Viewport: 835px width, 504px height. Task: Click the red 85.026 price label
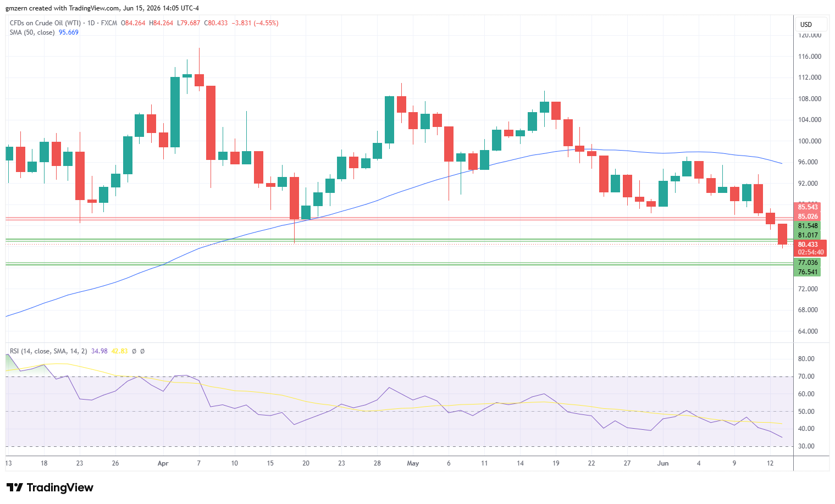point(808,217)
